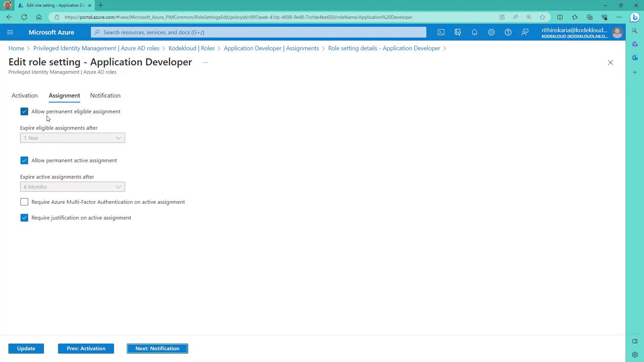The image size is (644, 362).
Task: Click the Microsoft Azure brand link
Action: coord(51,33)
